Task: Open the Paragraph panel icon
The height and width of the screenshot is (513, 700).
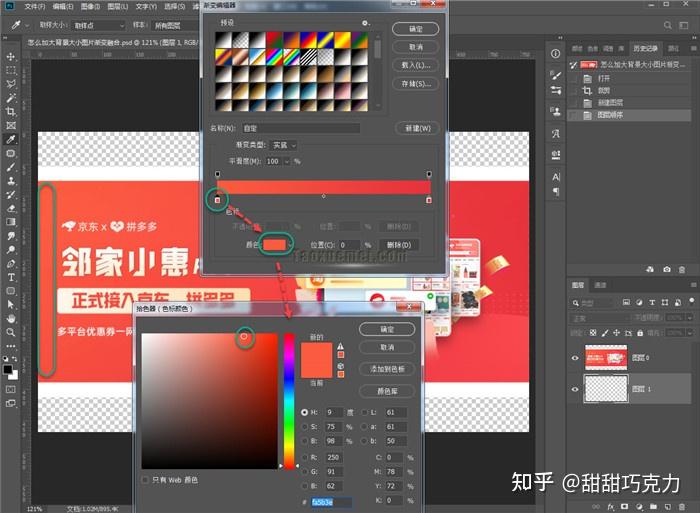Action: click(556, 192)
